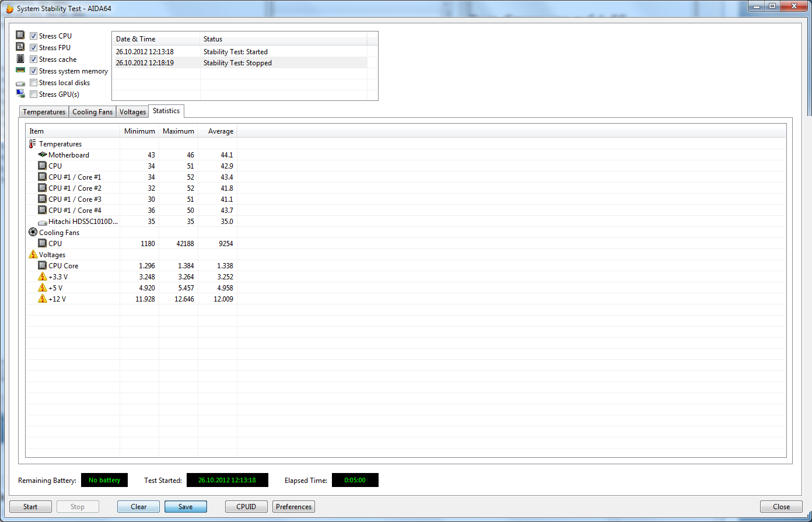Image resolution: width=812 pixels, height=522 pixels.
Task: Click the warning icon for +3.3 V
Action: pyautogui.click(x=42, y=276)
